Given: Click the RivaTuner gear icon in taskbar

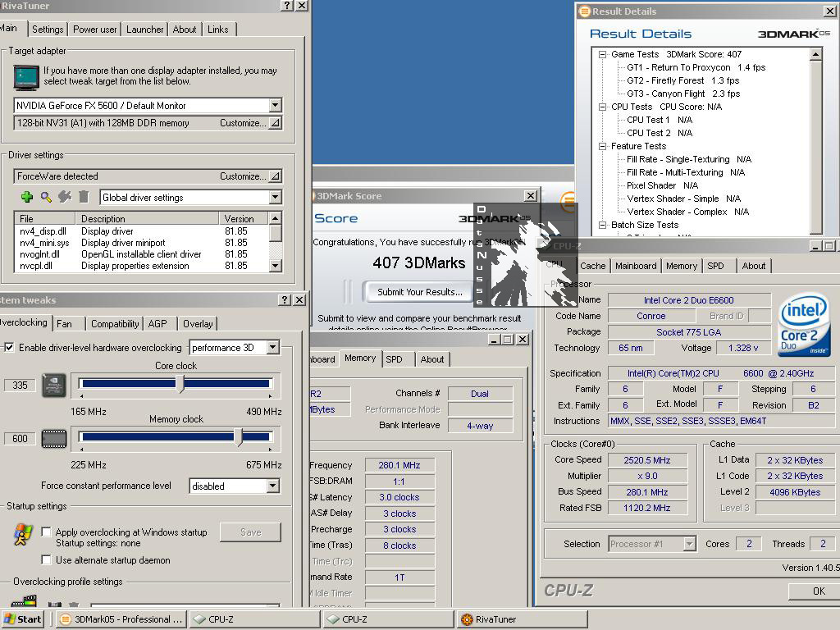Looking at the screenshot, I should tap(467, 619).
